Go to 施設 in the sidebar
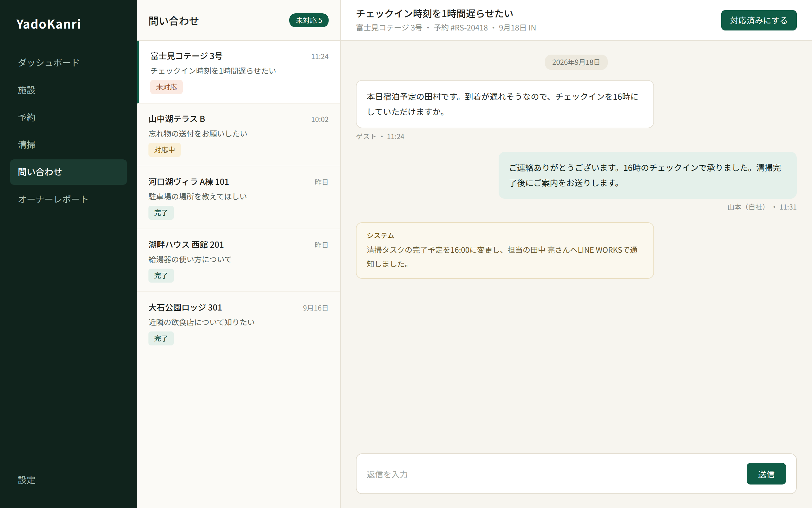 69,90
